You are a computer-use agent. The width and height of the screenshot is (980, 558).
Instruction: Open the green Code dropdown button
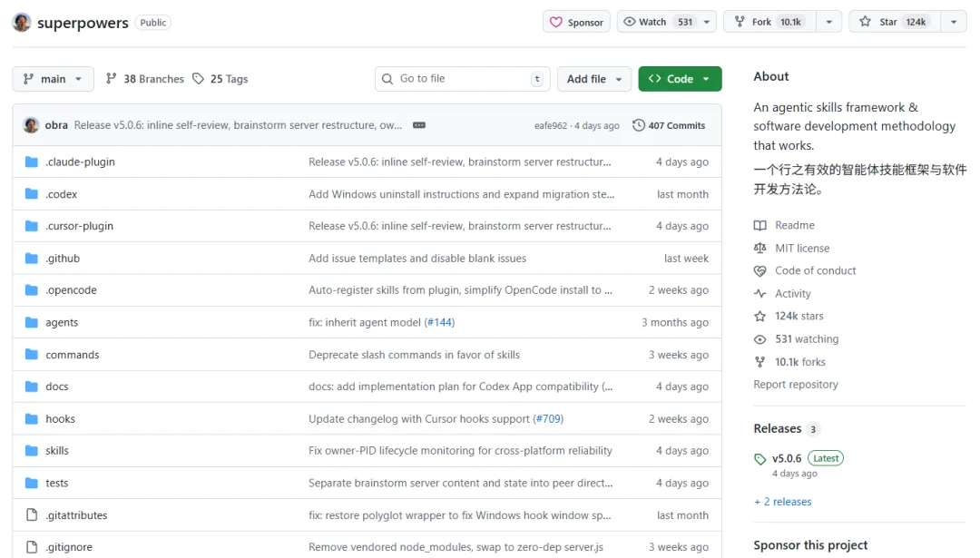pos(680,79)
